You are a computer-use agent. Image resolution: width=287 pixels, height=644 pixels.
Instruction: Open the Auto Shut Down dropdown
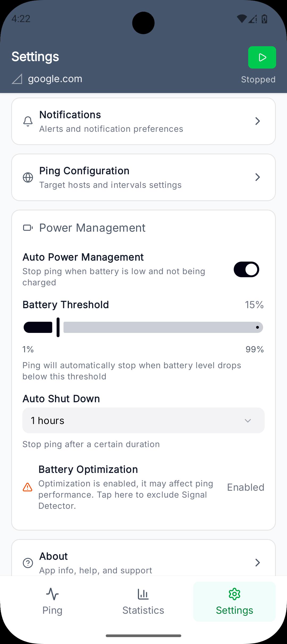coord(143,421)
